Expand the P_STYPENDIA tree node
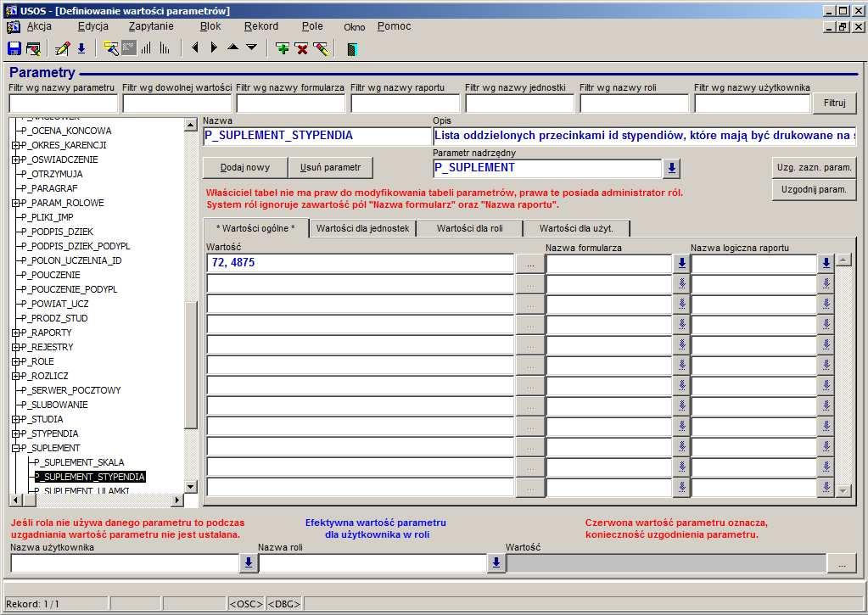 [x=15, y=433]
